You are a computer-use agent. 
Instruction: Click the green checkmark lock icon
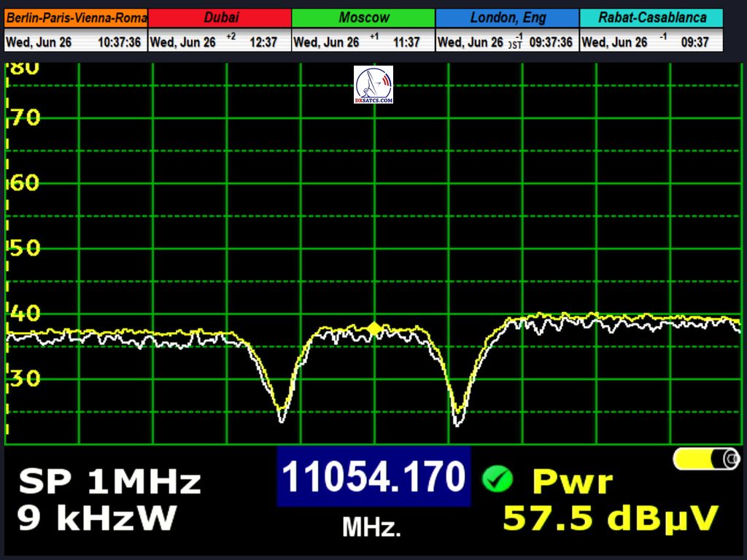pos(498,478)
